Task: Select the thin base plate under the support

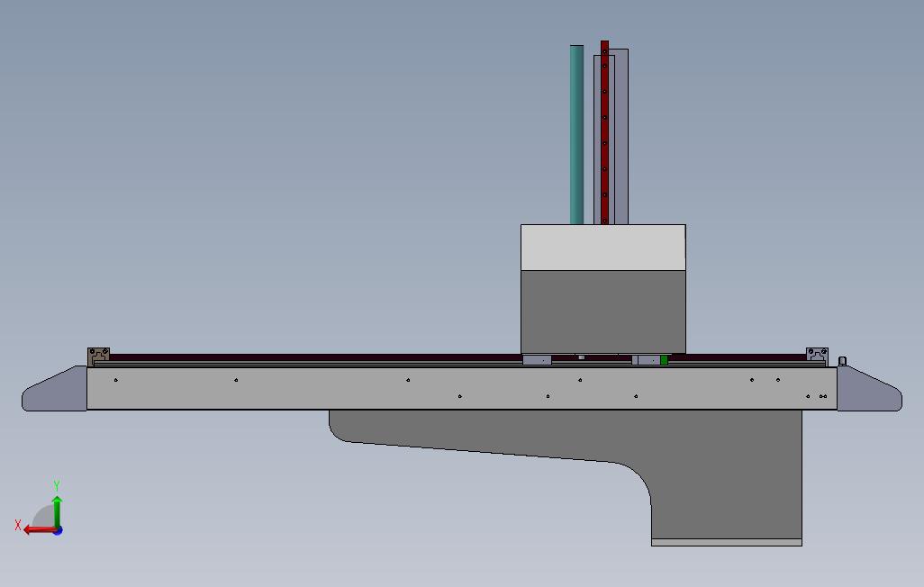Action: [727, 542]
